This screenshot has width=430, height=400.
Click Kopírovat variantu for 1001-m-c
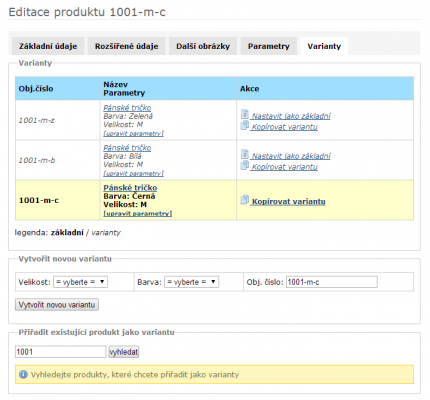click(x=289, y=201)
